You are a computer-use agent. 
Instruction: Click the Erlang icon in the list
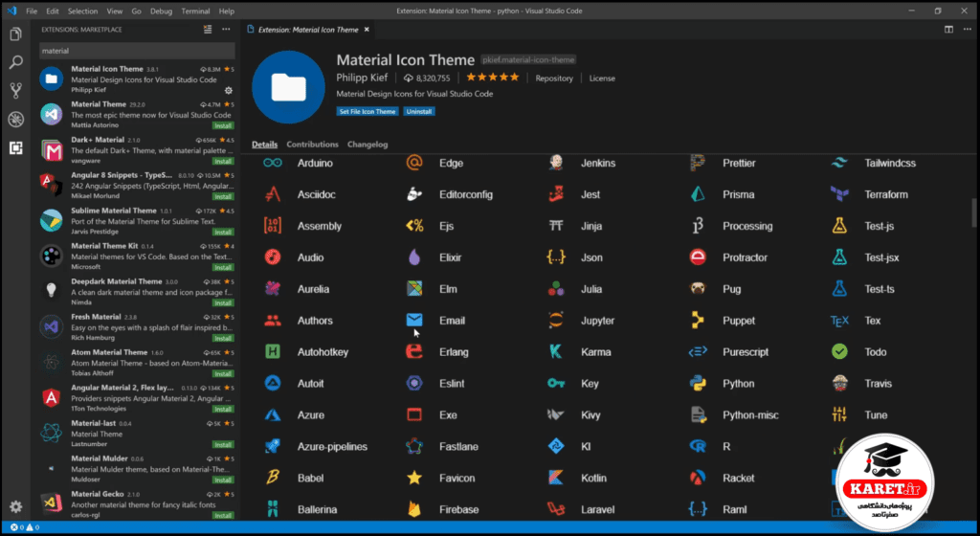(x=413, y=351)
